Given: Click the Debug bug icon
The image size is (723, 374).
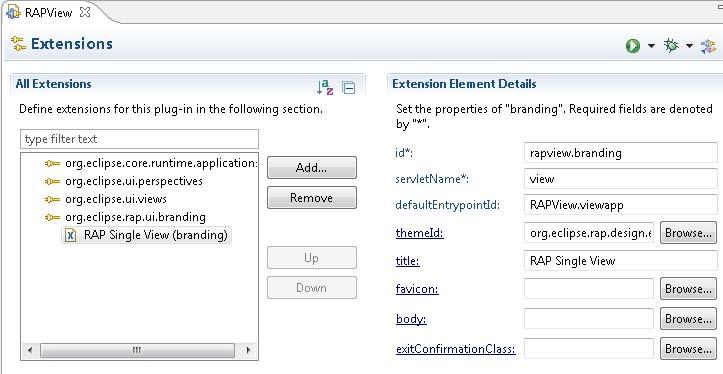Looking at the screenshot, I should click(671, 45).
